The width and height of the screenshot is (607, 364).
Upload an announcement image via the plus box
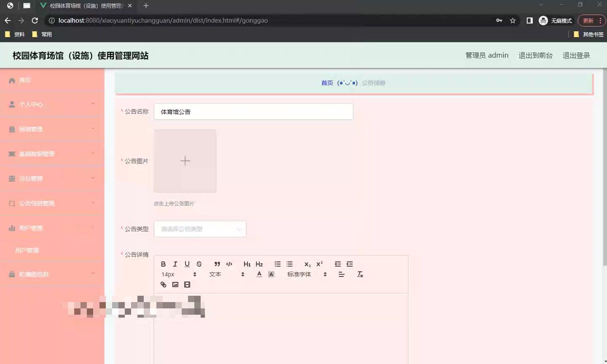(x=185, y=161)
